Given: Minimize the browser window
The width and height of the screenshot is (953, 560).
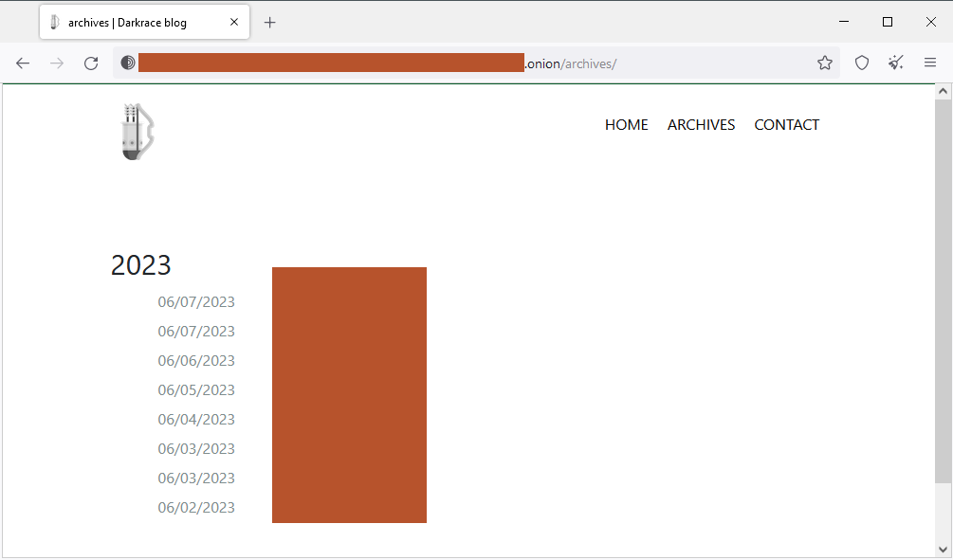Looking at the screenshot, I should pyautogui.click(x=844, y=22).
